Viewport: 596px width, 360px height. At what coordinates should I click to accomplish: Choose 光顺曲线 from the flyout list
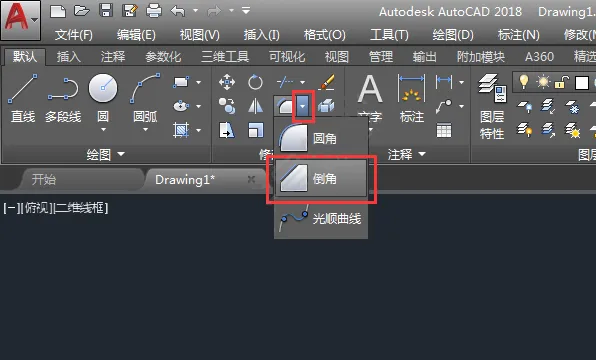[320, 218]
